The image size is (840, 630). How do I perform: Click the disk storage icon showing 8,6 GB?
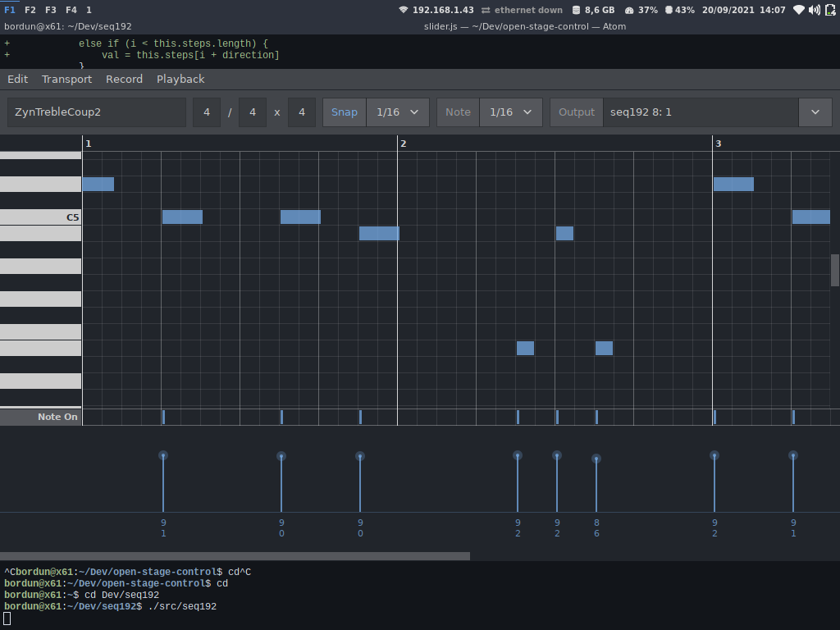pos(575,10)
